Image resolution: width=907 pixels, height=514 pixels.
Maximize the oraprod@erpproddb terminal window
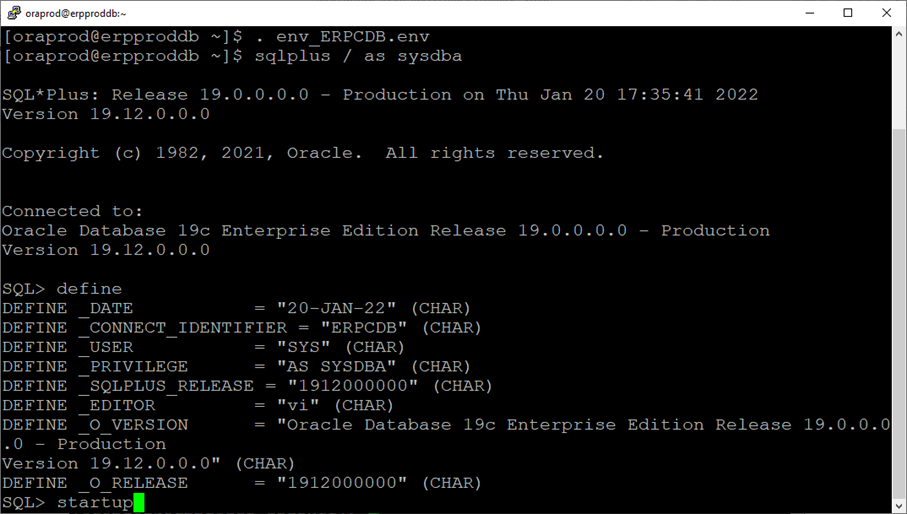pos(848,13)
